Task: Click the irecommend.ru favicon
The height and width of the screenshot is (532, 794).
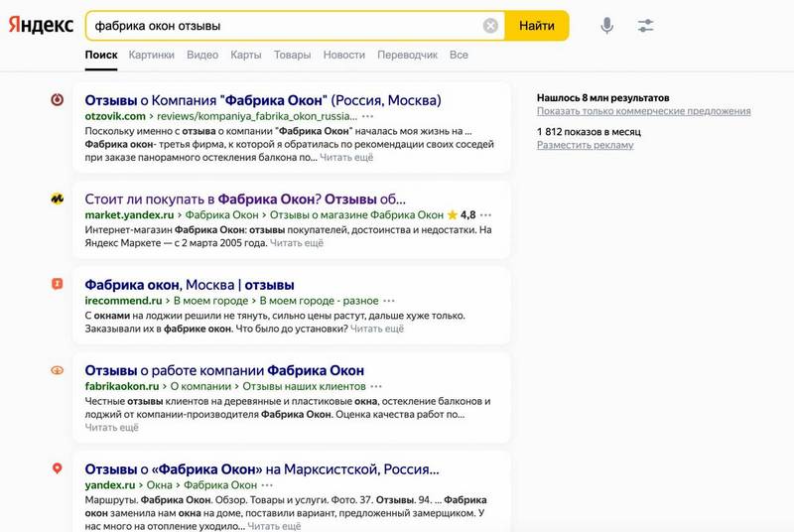Action: [x=58, y=284]
